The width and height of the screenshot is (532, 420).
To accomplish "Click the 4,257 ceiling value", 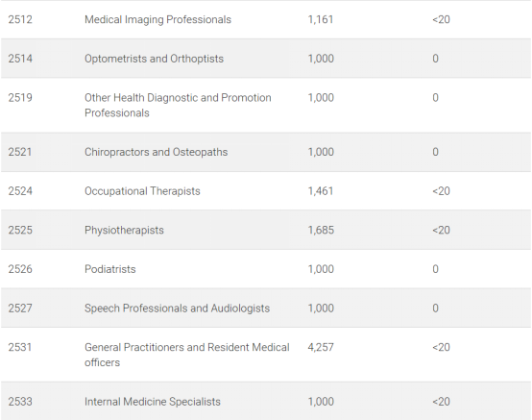I will pos(321,347).
